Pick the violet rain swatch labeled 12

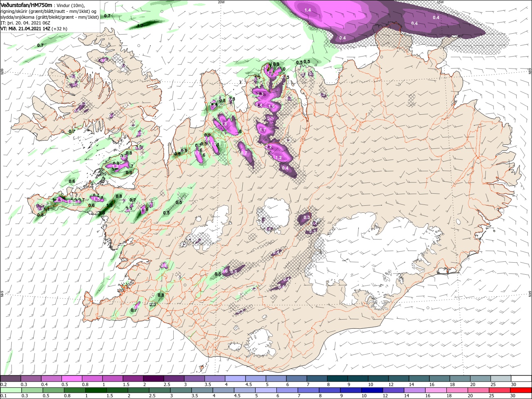(x=393, y=390)
